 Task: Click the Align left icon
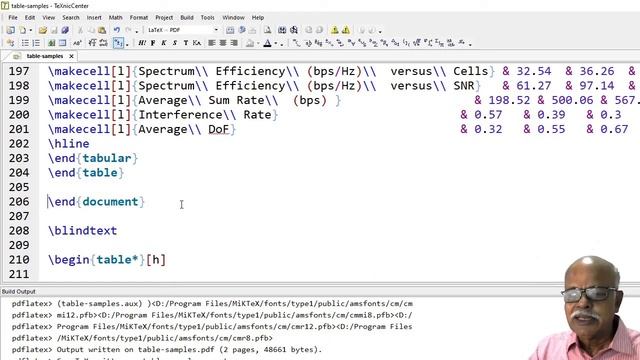(212, 43)
